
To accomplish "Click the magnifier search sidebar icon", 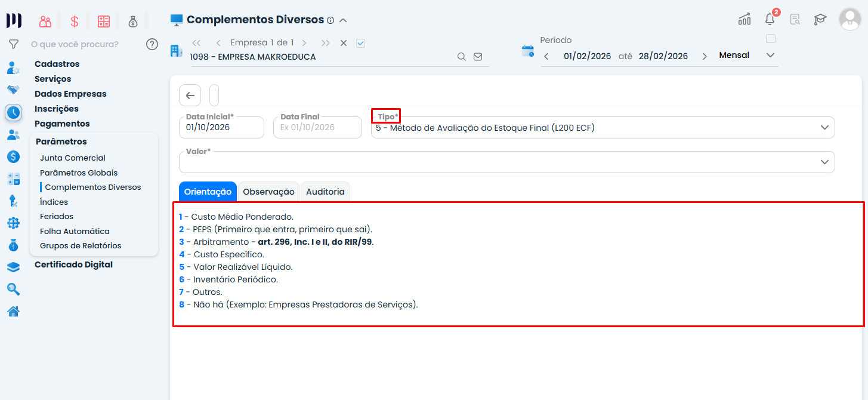I will [x=13, y=290].
